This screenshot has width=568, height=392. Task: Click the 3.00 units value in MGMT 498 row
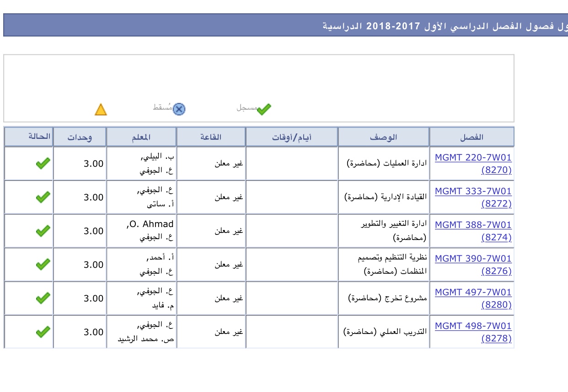tap(93, 332)
